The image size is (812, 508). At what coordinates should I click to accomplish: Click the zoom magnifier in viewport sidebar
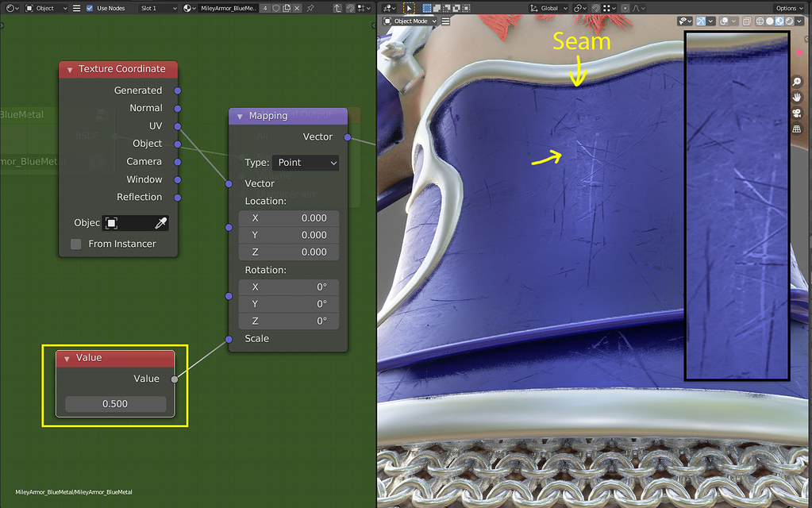coord(797,82)
